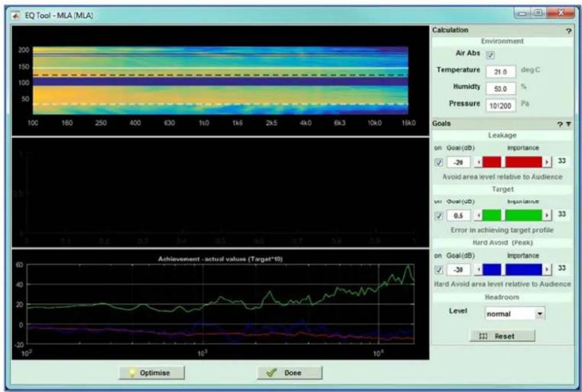The height and width of the screenshot is (392, 582).
Task: Click the green checkmark icon on the Done button
Action: (x=272, y=373)
